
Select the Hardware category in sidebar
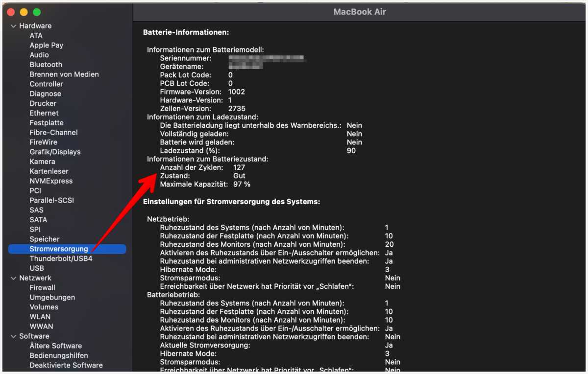pyautogui.click(x=35, y=26)
